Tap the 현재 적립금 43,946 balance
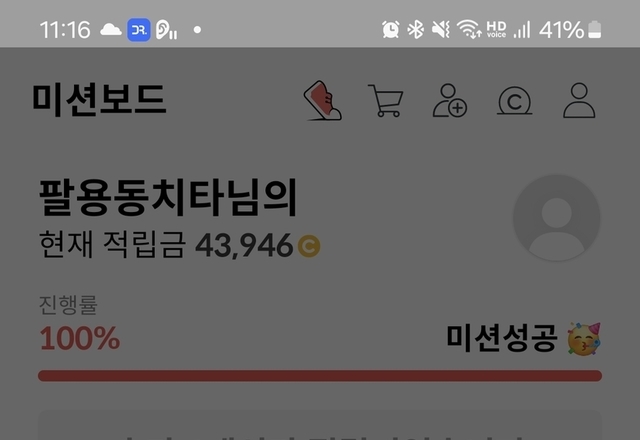This screenshot has width=640, height=440. click(180, 245)
